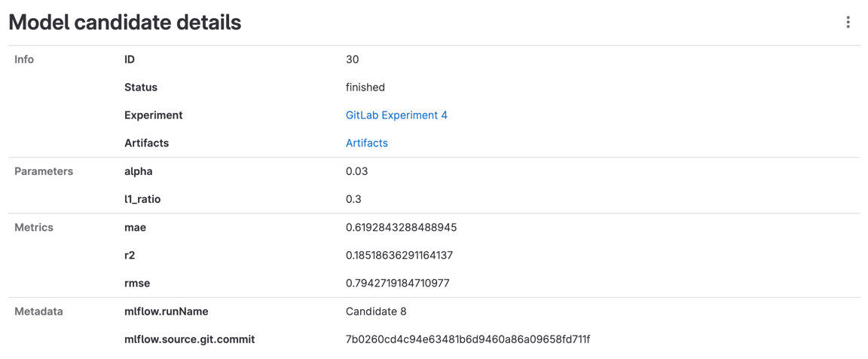Image resolution: width=868 pixels, height=359 pixels.
Task: Click the run name Candidate 8
Action: pos(376,311)
